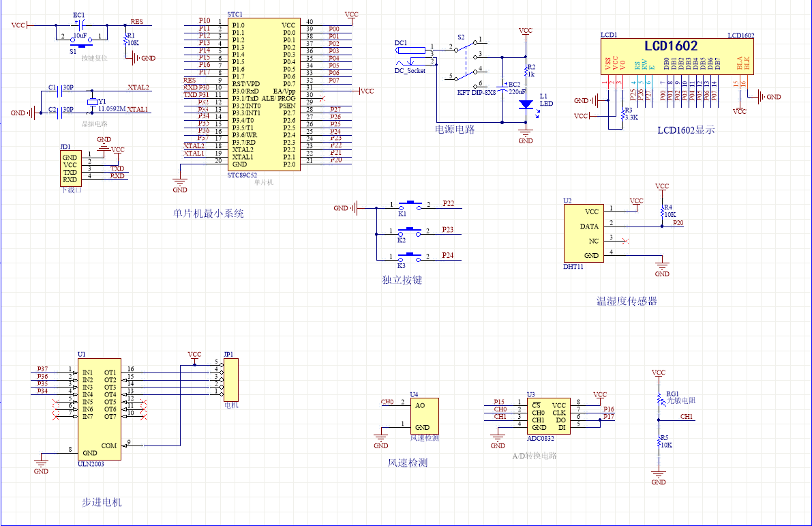Click the P22 net label beside K1
Image resolution: width=812 pixels, height=526 pixels.
(448, 203)
